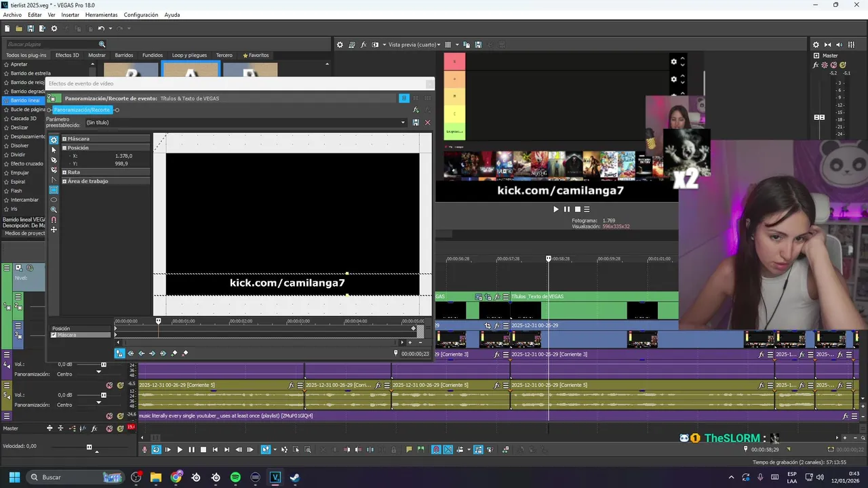Stop the video preview
This screenshot has width=868, height=488.
pos(577,209)
